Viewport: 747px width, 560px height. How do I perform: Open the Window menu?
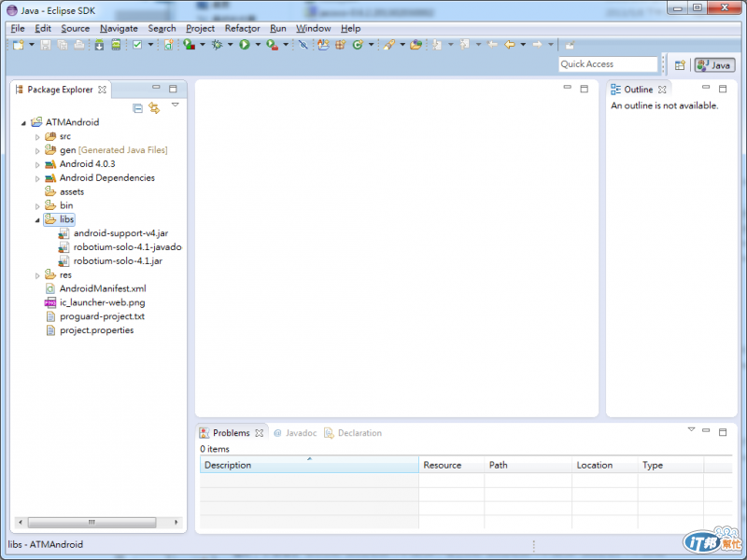click(314, 29)
